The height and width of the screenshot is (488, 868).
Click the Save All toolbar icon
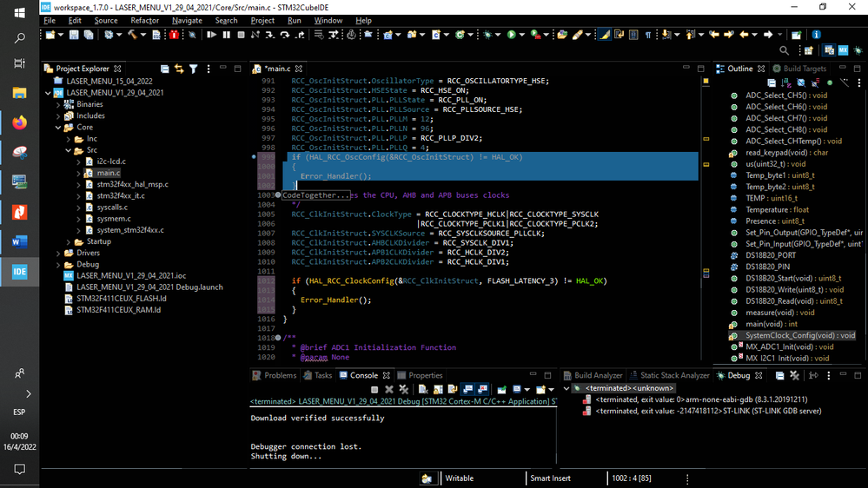(x=88, y=35)
